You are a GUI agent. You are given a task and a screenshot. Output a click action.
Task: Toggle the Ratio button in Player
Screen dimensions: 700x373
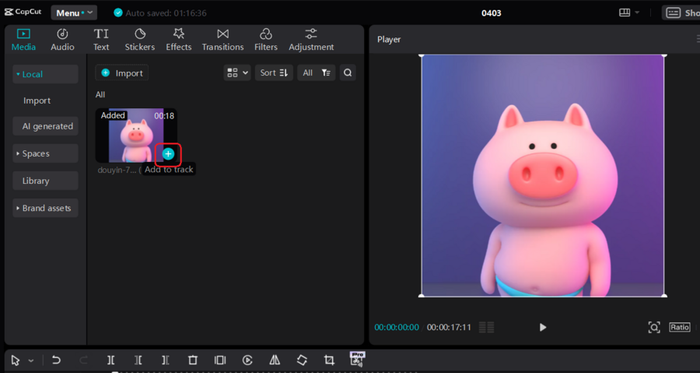coord(679,327)
